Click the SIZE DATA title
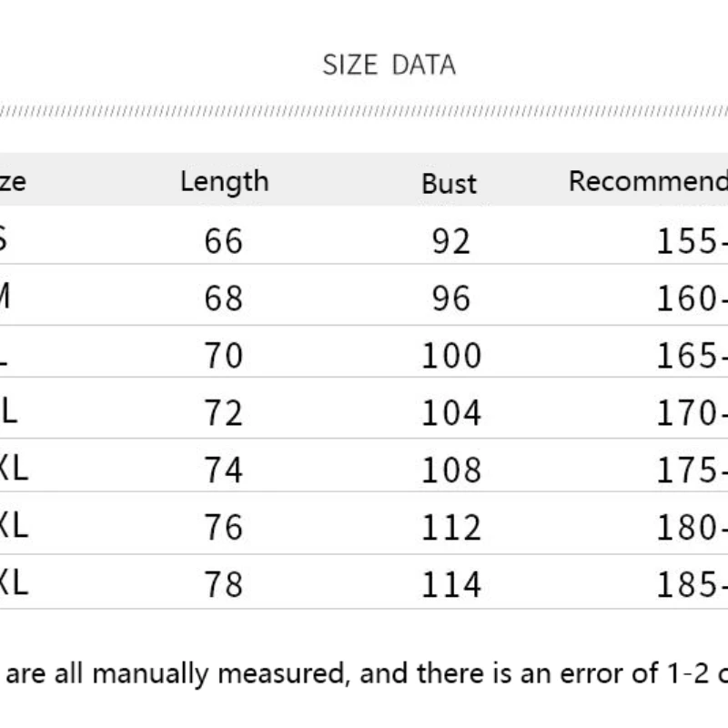The height and width of the screenshot is (728, 728). (389, 66)
